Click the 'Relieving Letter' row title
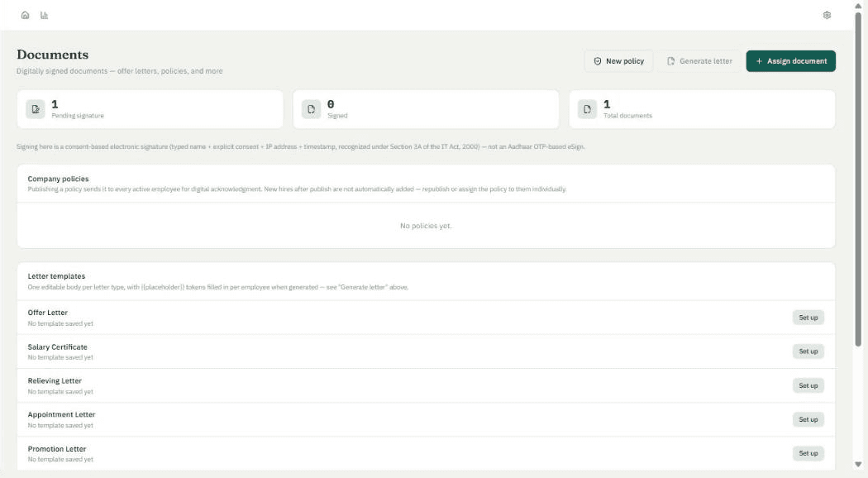868x478 pixels. pyautogui.click(x=55, y=380)
